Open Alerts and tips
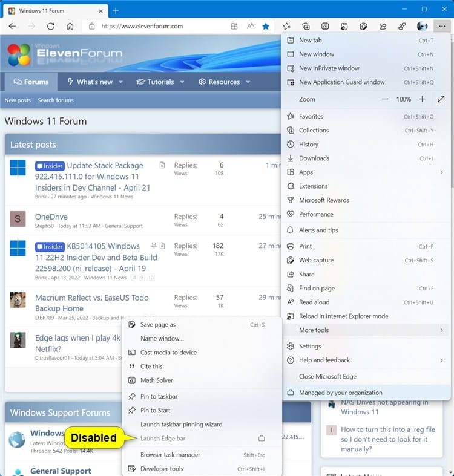 (366, 230)
